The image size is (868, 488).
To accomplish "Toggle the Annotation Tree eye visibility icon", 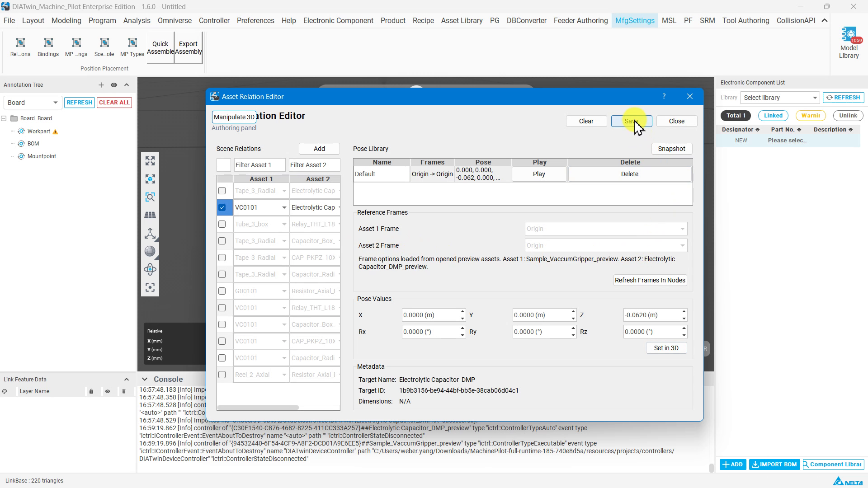I will (x=114, y=85).
